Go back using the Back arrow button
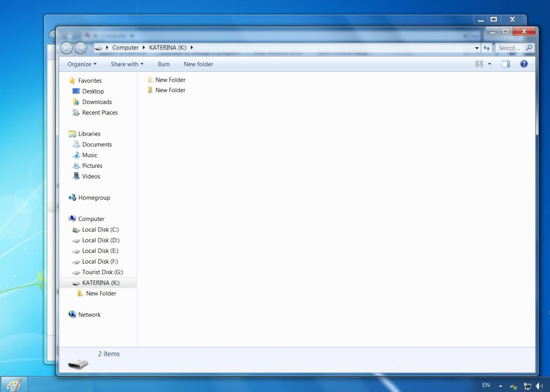 [x=66, y=48]
